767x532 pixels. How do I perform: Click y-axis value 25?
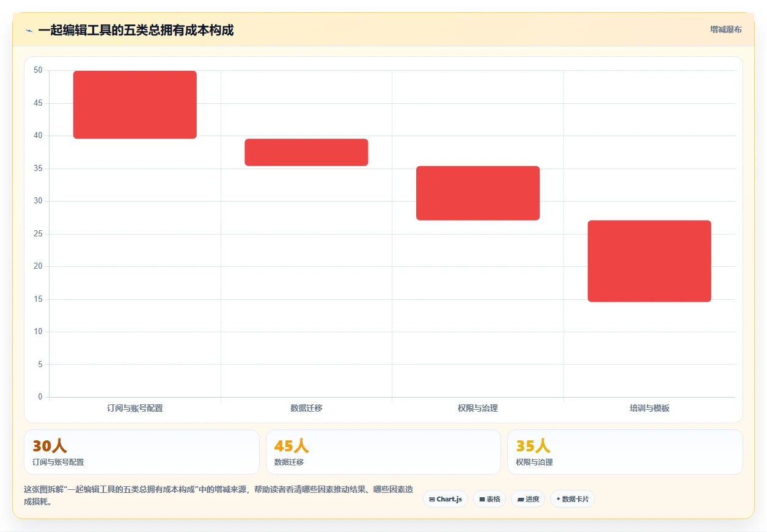[x=38, y=233]
